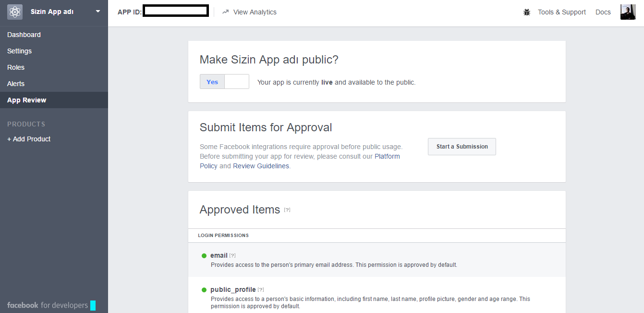This screenshot has height=313, width=644.
Task: Open the user profile avatar
Action: click(628, 12)
